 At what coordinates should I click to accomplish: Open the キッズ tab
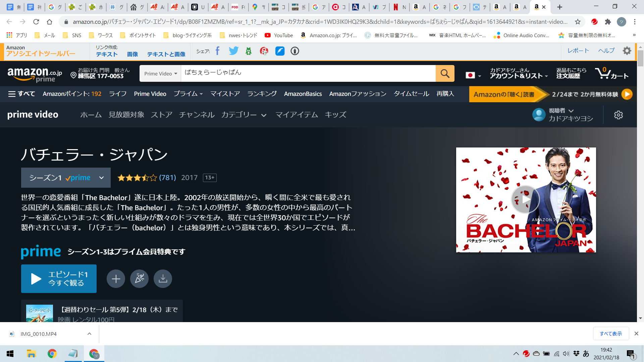tap(335, 115)
